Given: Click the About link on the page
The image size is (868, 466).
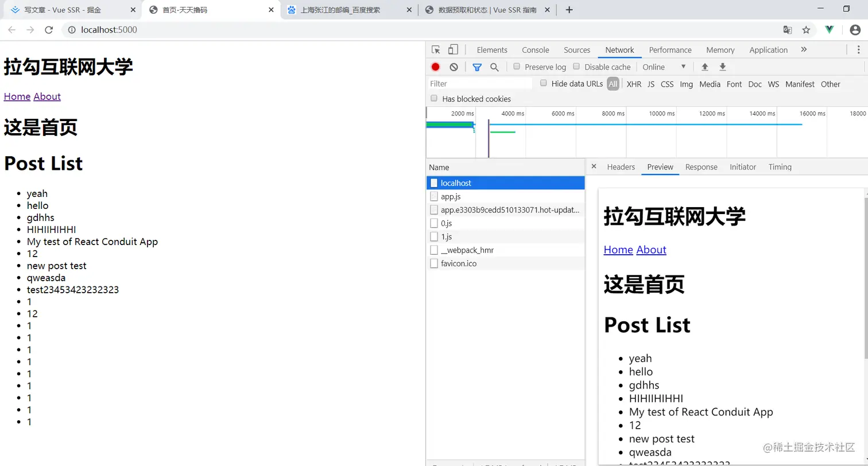Looking at the screenshot, I should point(47,96).
